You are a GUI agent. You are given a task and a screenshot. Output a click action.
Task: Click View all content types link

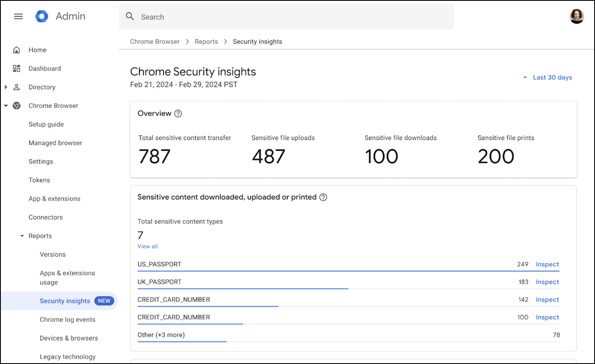148,246
